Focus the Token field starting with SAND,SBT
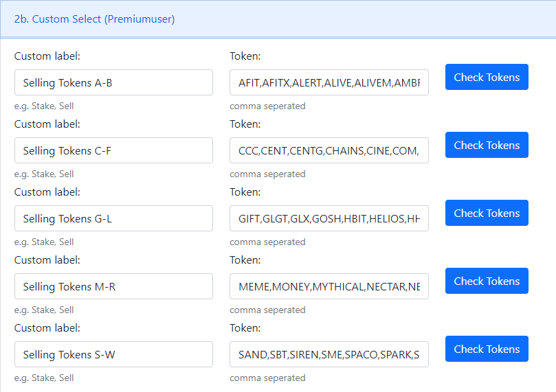This screenshot has height=392, width=556. point(329,354)
